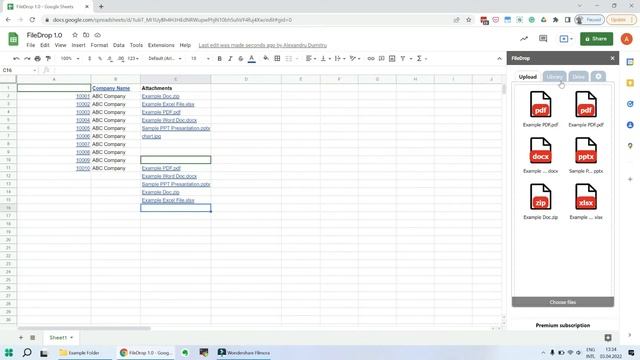Image resolution: width=640 pixels, height=360 pixels.
Task: Decrease decimal places
Action: [x=110, y=59]
